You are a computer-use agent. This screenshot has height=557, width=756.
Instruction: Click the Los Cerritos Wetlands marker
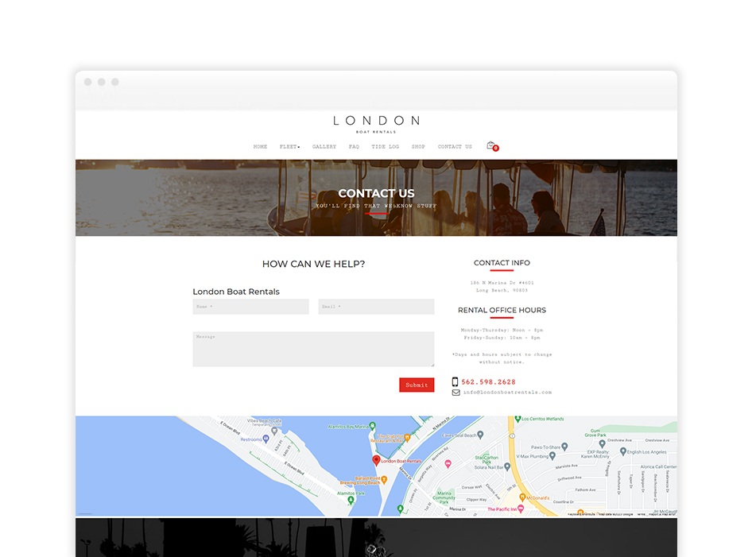(518, 419)
